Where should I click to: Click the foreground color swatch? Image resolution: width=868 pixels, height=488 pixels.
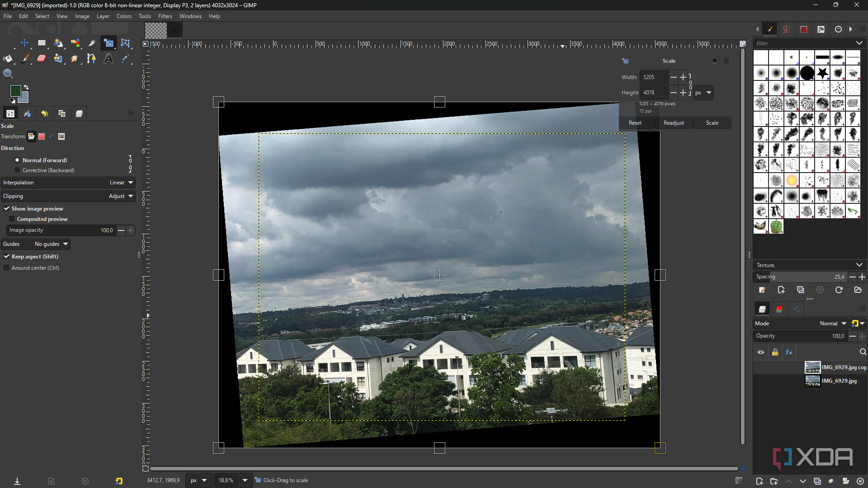(15, 90)
